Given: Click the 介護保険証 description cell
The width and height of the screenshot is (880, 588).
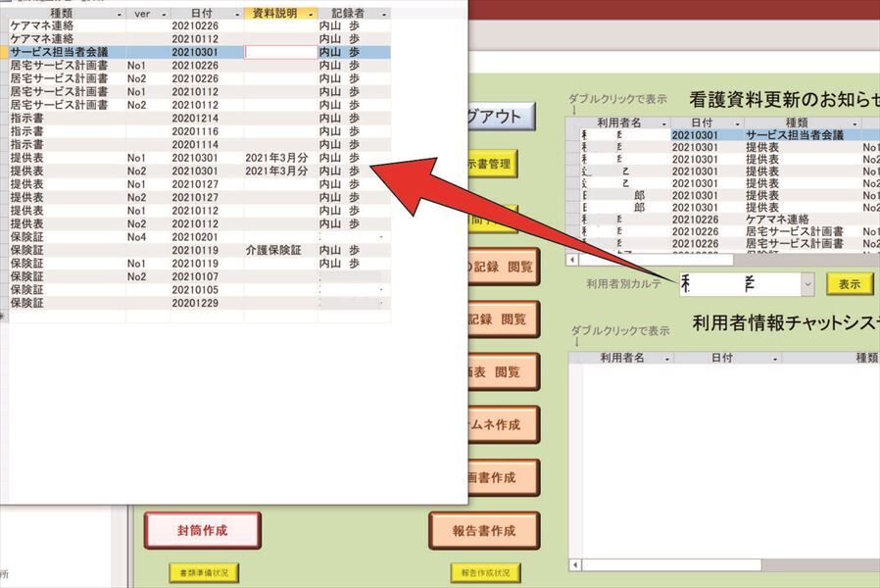Looking at the screenshot, I should [280, 250].
